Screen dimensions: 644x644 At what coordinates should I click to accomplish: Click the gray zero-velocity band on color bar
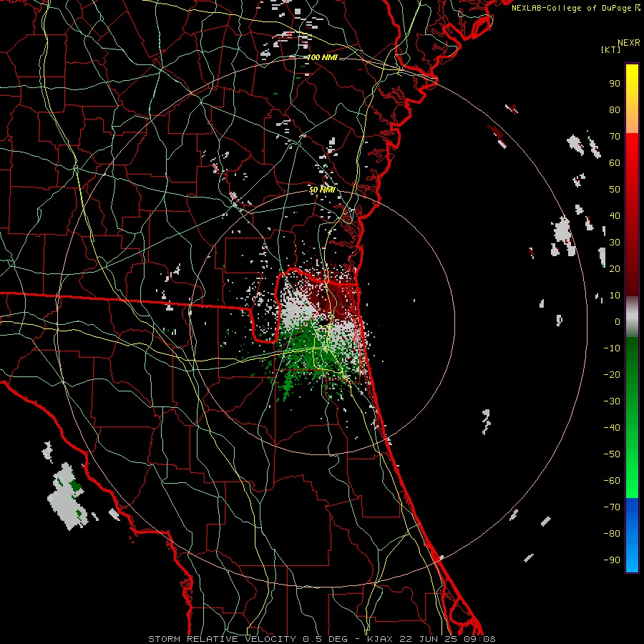click(632, 317)
